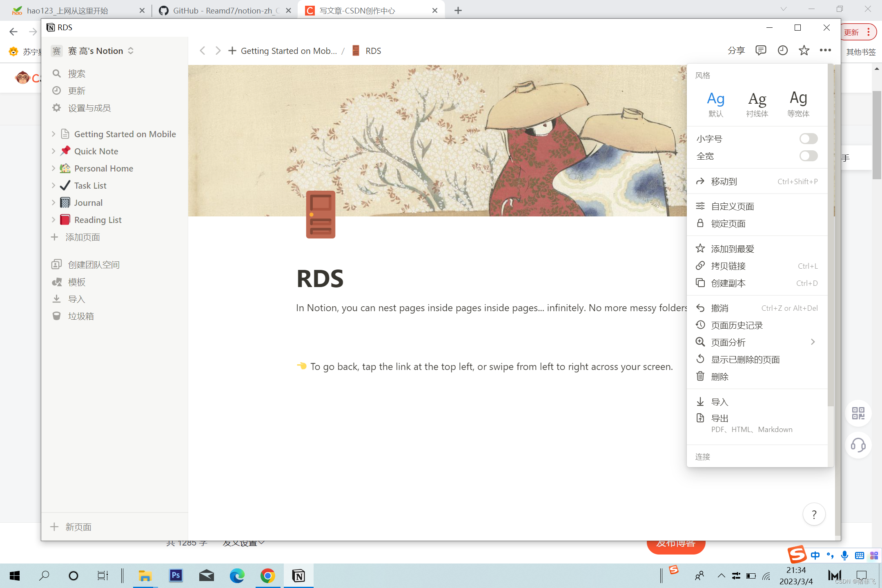Image resolution: width=882 pixels, height=588 pixels.
Task: Click the three-dots page menu icon
Action: 825,51
